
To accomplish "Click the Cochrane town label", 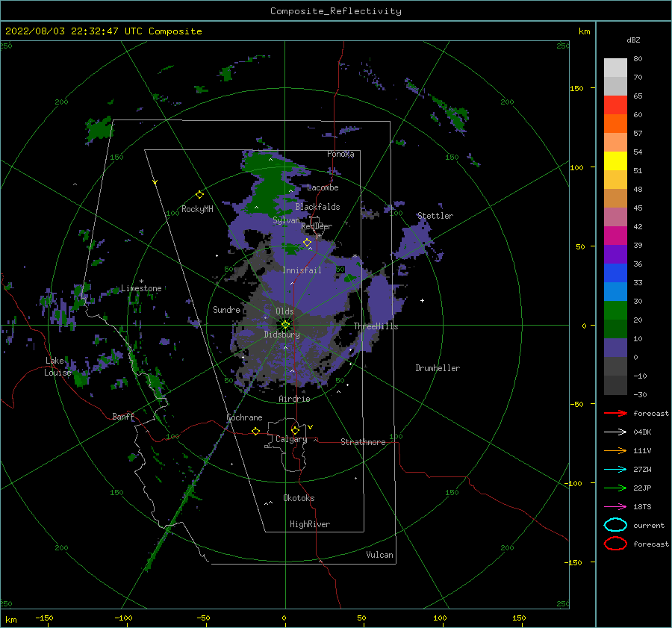I will [x=244, y=417].
